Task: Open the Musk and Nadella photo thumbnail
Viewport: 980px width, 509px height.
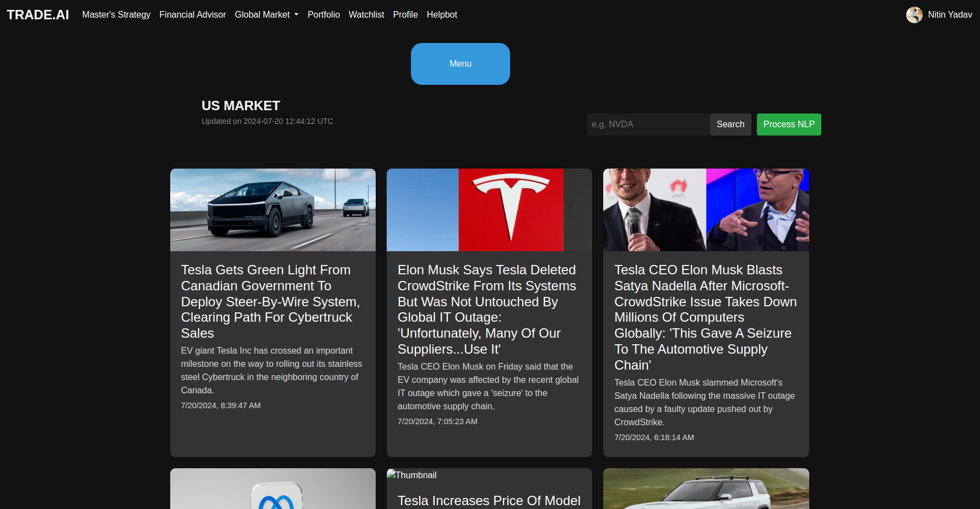Action: [706, 210]
